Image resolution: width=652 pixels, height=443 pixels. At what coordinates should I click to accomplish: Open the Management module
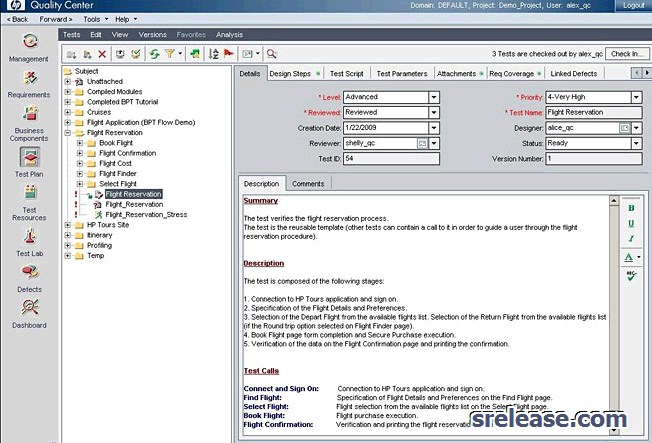29,47
